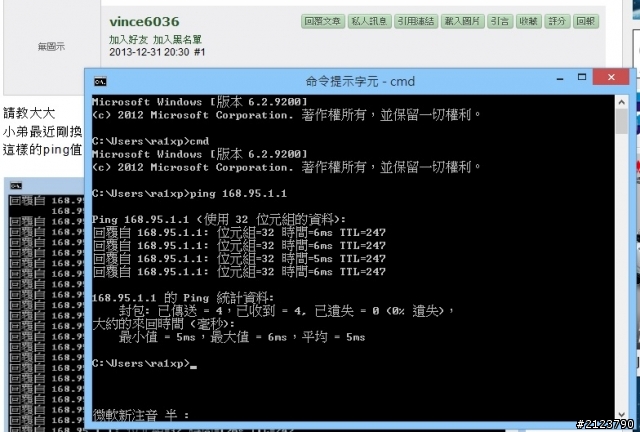
Task: Click the 載入圖片 button
Action: (462, 21)
